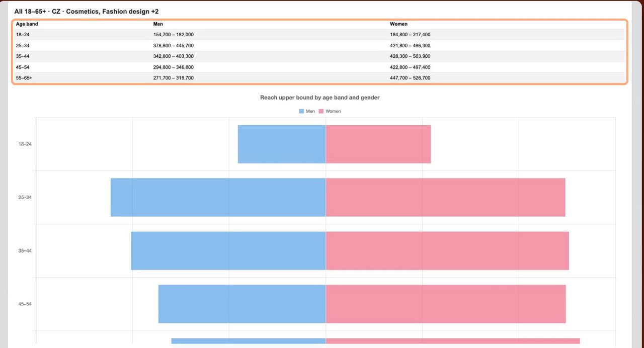
Task: Select the Men bar for 25–34
Action: pos(218,198)
